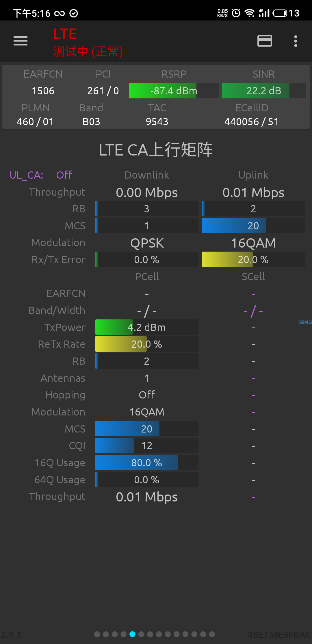
Task: Open the three-dot overflow menu
Action: 295,41
